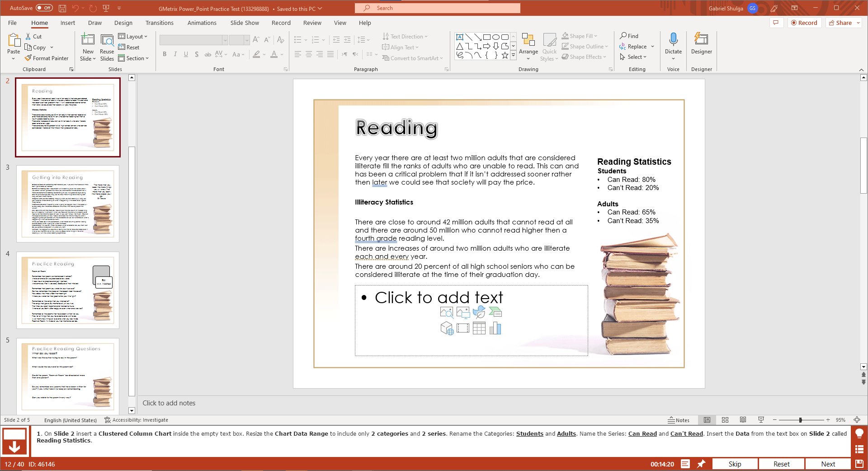Select slide 3 thumbnail in the panel
Viewport: 868px width, 471px height.
68,204
